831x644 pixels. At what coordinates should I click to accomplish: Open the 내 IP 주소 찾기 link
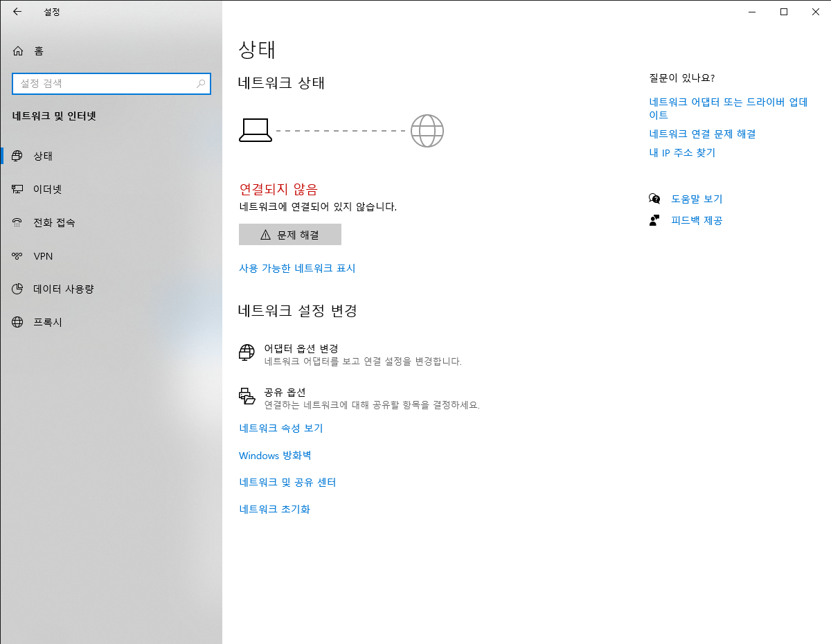[682, 152]
